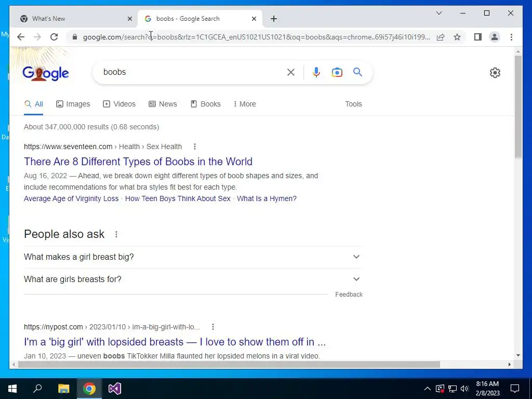This screenshot has width=532, height=399.
Task: Open the nypost 'lopsided breasts' article result
Action: click(175, 342)
